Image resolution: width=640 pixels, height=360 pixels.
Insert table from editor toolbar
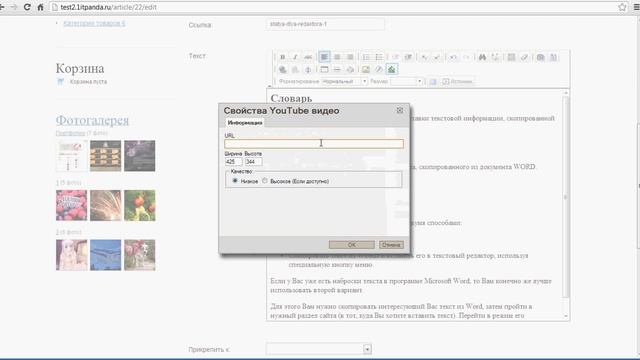pos(324,69)
